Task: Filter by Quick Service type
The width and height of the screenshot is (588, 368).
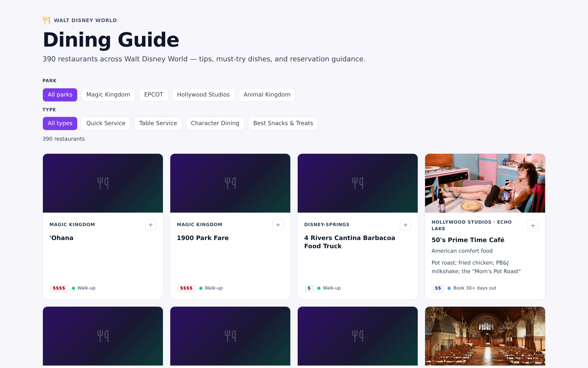Action: [x=106, y=123]
